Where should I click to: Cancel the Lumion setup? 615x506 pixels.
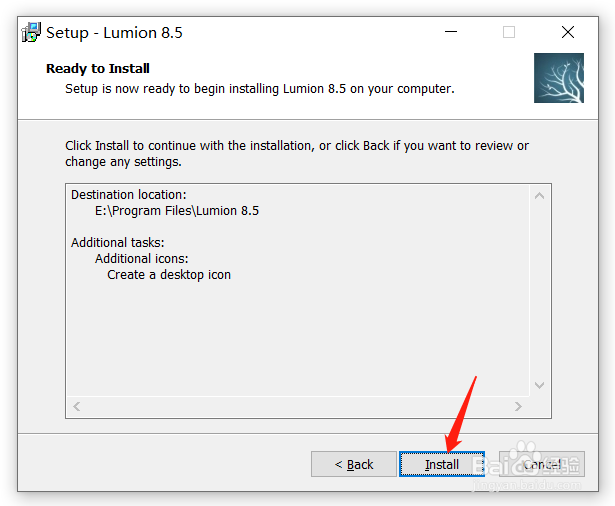[542, 464]
